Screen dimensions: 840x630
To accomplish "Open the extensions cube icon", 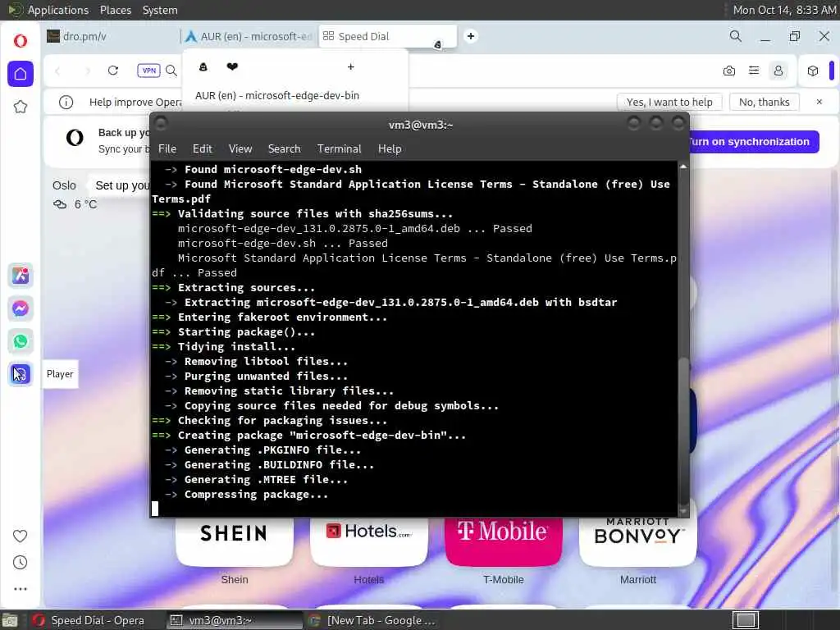I will pyautogui.click(x=813, y=71).
